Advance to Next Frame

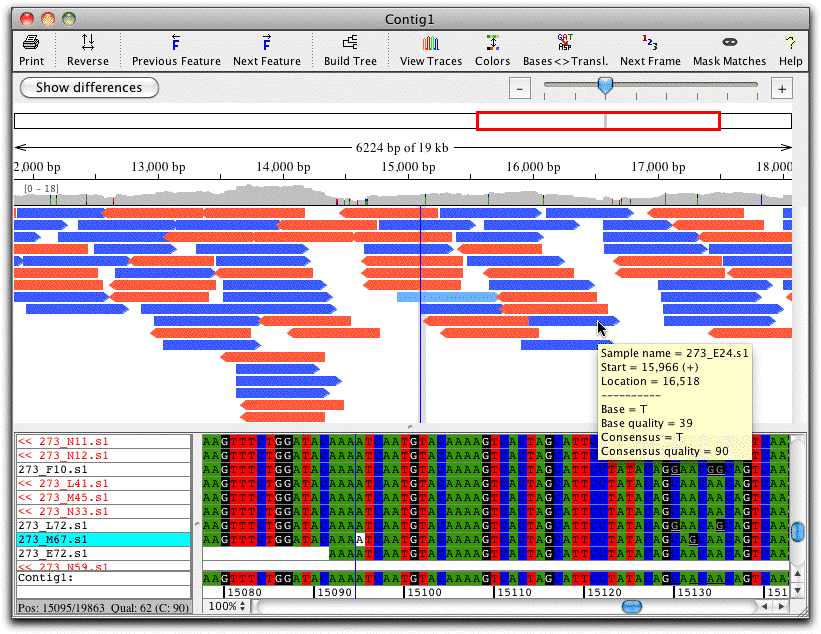(x=650, y=42)
